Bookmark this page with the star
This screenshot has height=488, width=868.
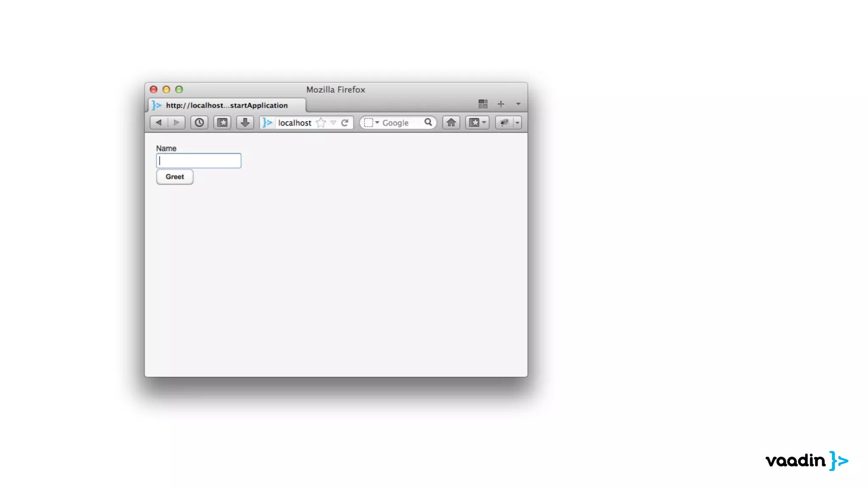point(321,123)
